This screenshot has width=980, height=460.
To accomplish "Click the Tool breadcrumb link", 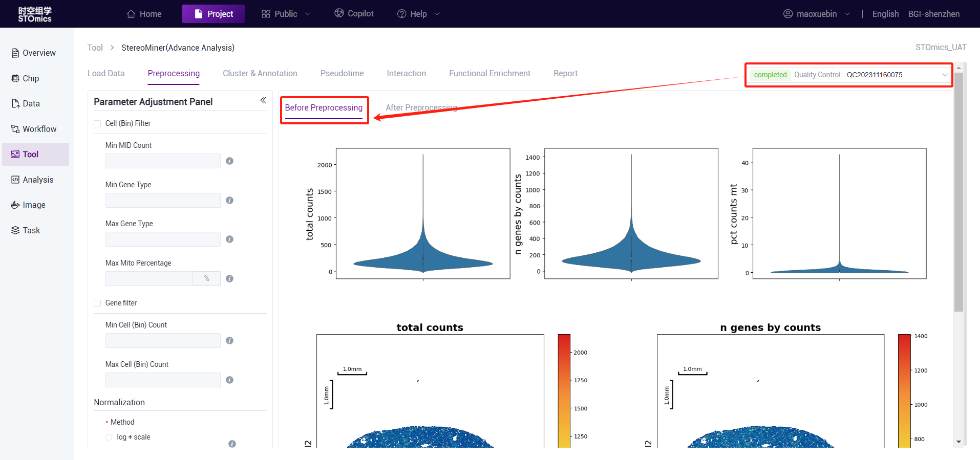I will point(95,48).
